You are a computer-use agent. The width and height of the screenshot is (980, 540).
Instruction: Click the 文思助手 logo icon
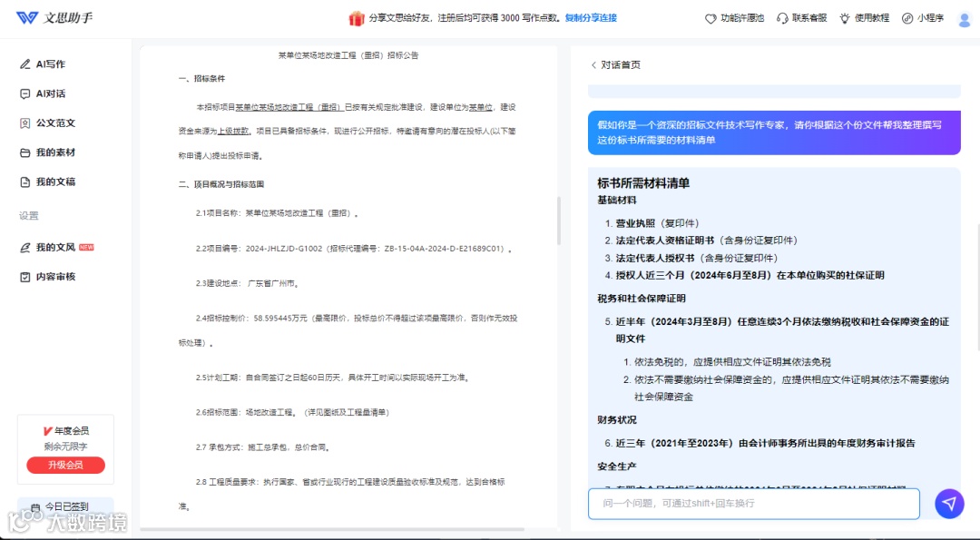coord(27,17)
